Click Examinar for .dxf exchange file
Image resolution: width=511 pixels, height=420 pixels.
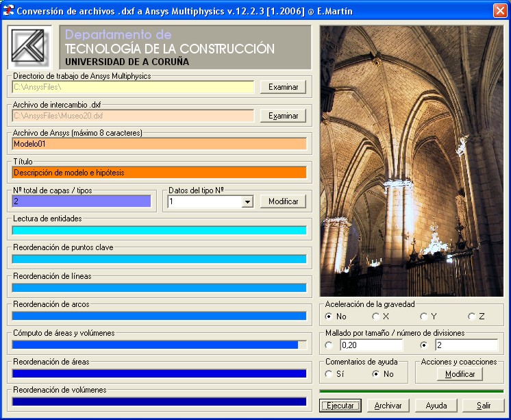(283, 116)
